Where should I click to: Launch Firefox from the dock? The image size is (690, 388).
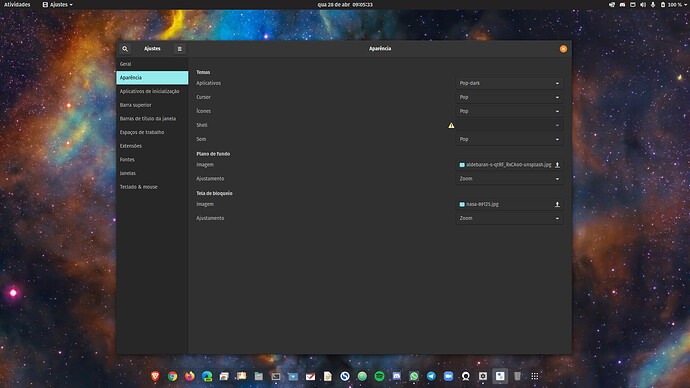(x=190, y=376)
